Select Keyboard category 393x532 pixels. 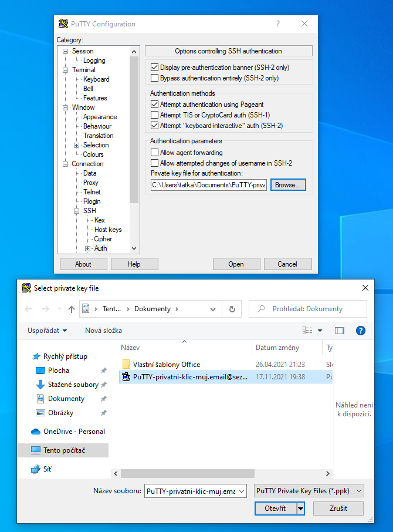[96, 79]
